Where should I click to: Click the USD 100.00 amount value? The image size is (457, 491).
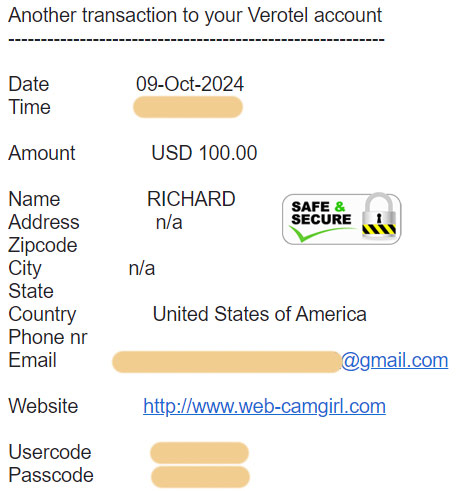point(204,153)
